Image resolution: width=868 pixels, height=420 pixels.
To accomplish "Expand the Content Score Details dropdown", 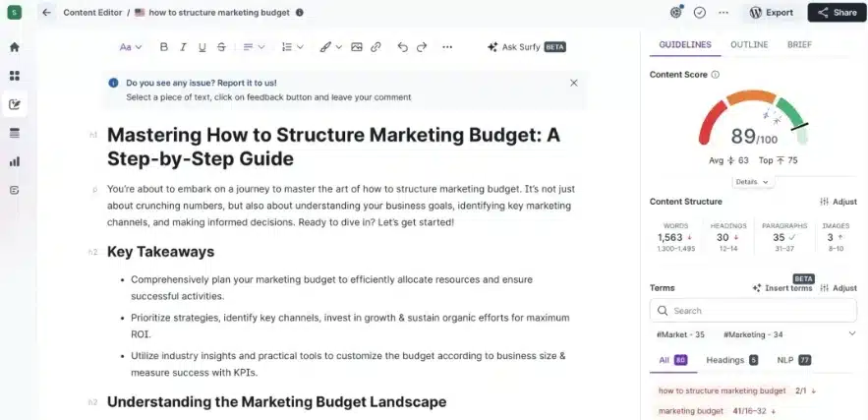I will pos(753,182).
